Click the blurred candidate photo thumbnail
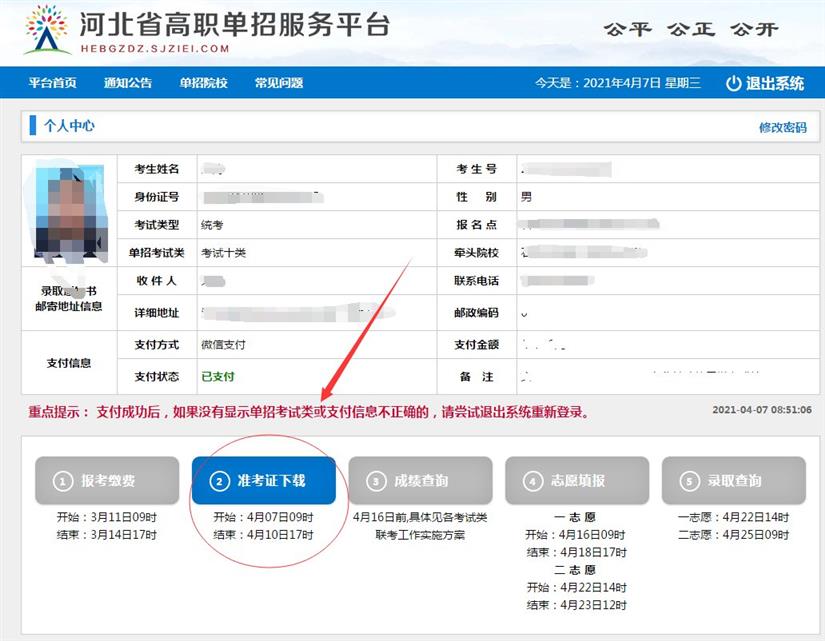Image resolution: width=825 pixels, height=641 pixels. pyautogui.click(x=70, y=212)
